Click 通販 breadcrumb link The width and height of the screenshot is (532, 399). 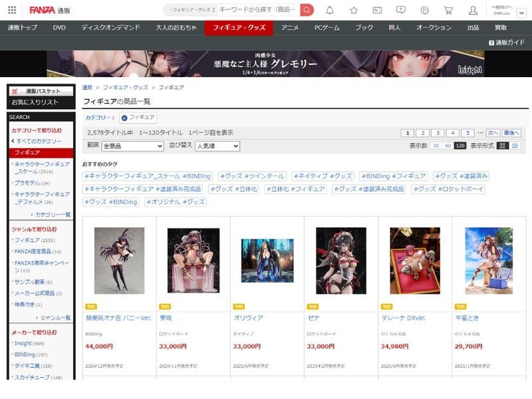[x=87, y=88]
